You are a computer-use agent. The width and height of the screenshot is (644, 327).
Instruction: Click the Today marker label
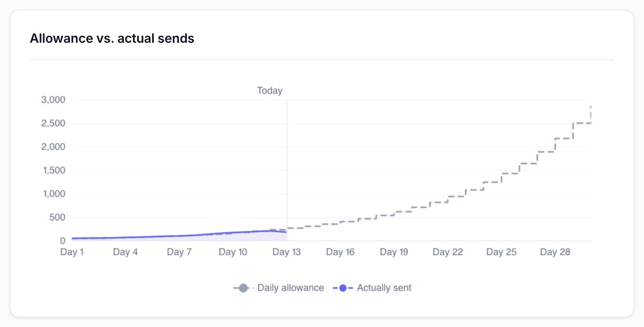click(x=270, y=91)
